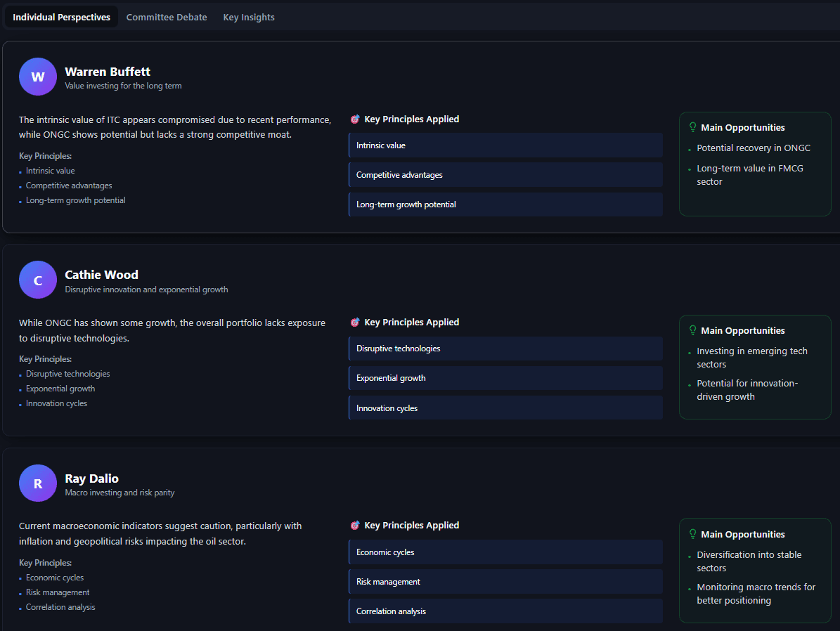Click the dartboard icon beside Ray Dalio's Key Principles

pos(355,525)
